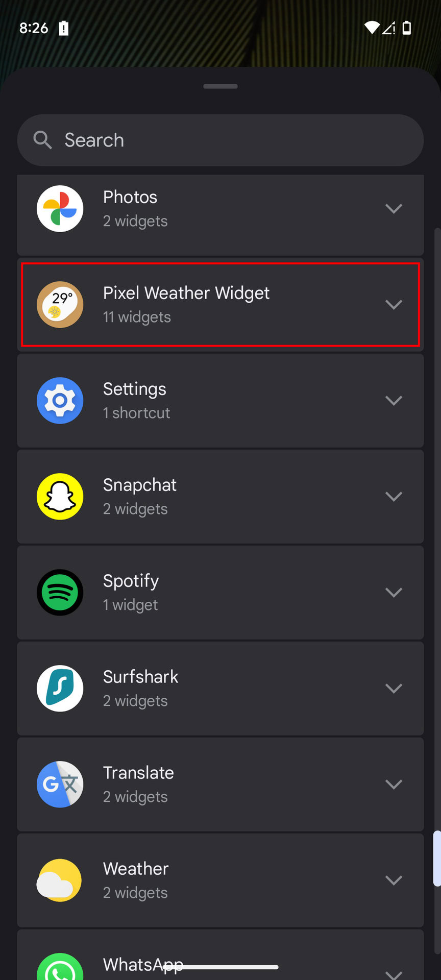The width and height of the screenshot is (441, 980).
Task: Expand the Pixel Weather Widget chevron
Action: tap(394, 305)
